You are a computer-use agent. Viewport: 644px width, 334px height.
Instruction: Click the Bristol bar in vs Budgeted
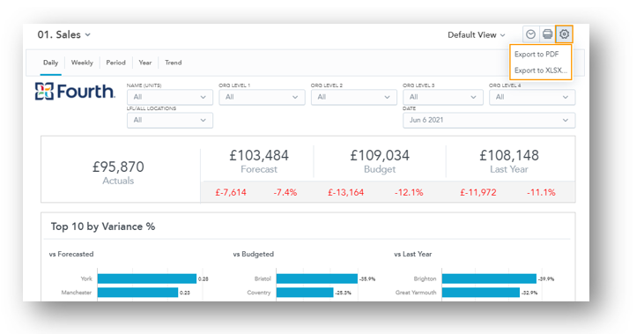coord(316,278)
